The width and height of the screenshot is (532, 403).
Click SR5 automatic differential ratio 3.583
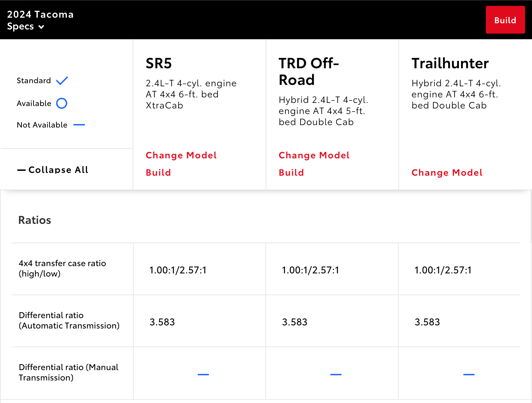162,322
